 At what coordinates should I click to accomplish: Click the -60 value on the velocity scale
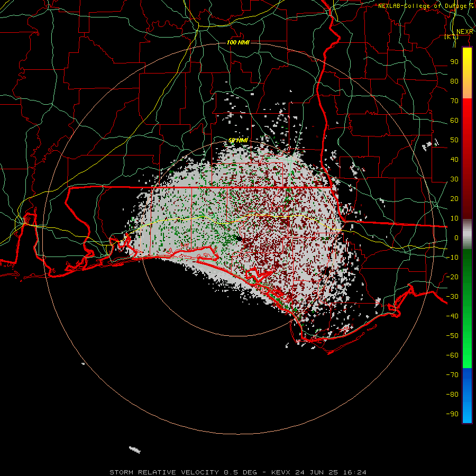coord(452,355)
